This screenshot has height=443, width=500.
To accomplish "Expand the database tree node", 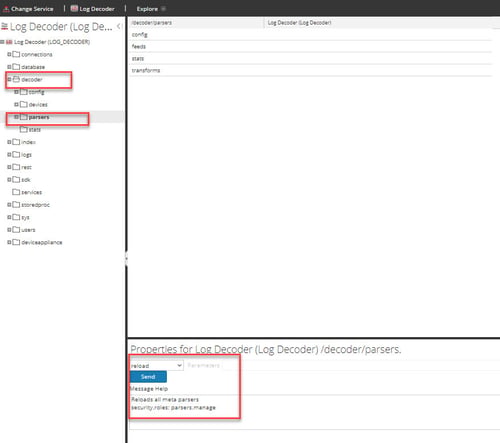I will pyautogui.click(x=9, y=67).
